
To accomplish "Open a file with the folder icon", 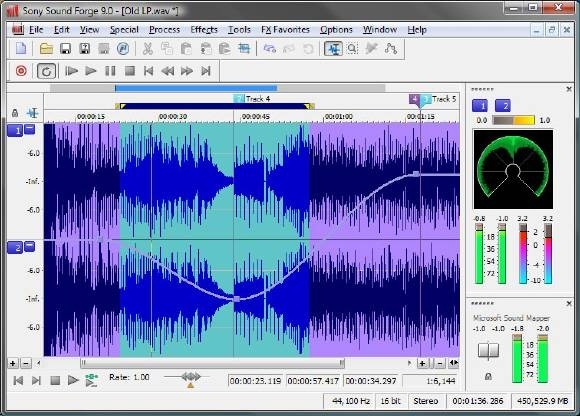I will point(46,48).
